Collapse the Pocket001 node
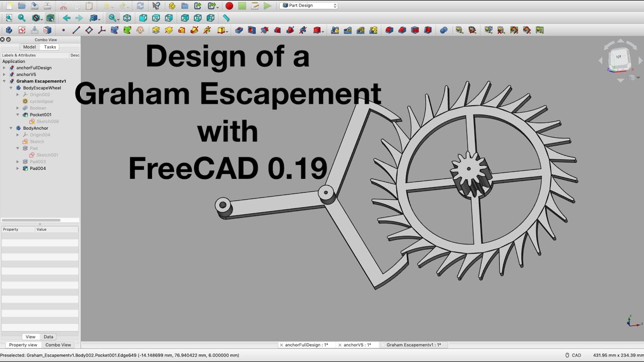The image size is (644, 362). (x=18, y=115)
